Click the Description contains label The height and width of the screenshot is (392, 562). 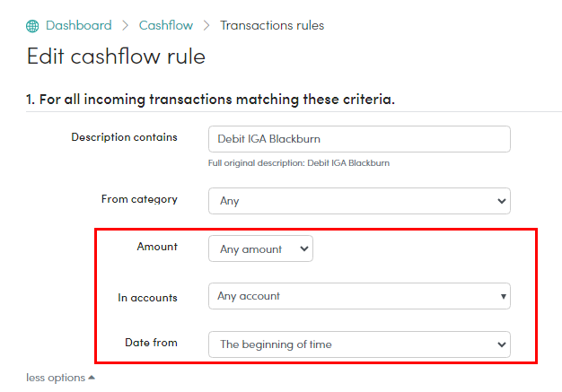pyautogui.click(x=125, y=137)
